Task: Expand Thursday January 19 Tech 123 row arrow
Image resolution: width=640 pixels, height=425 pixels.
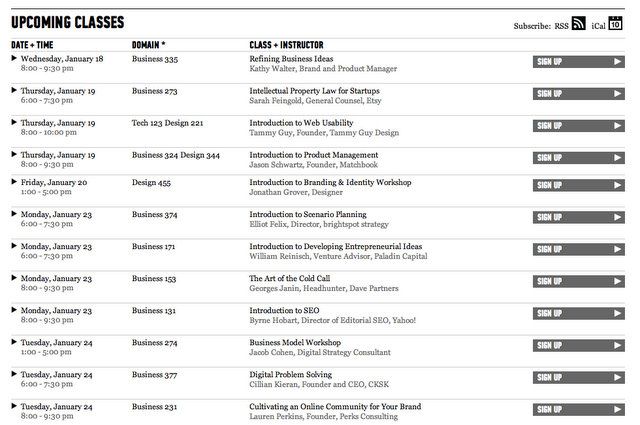Action: coord(14,122)
